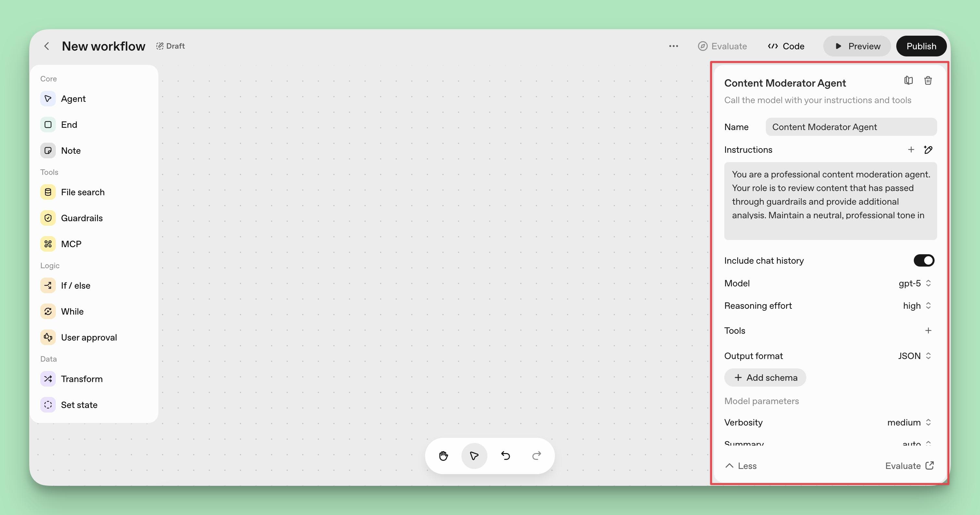Click the Name input field
The width and height of the screenshot is (980, 515).
click(851, 127)
